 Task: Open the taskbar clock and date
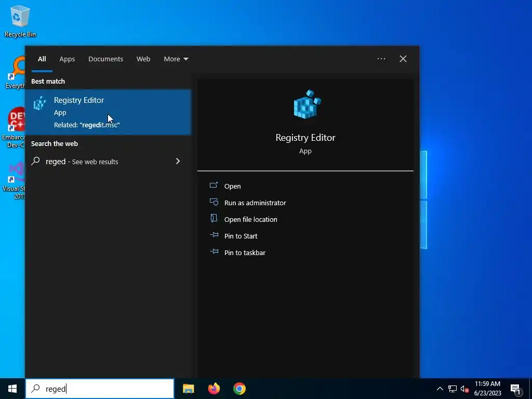tap(487, 389)
